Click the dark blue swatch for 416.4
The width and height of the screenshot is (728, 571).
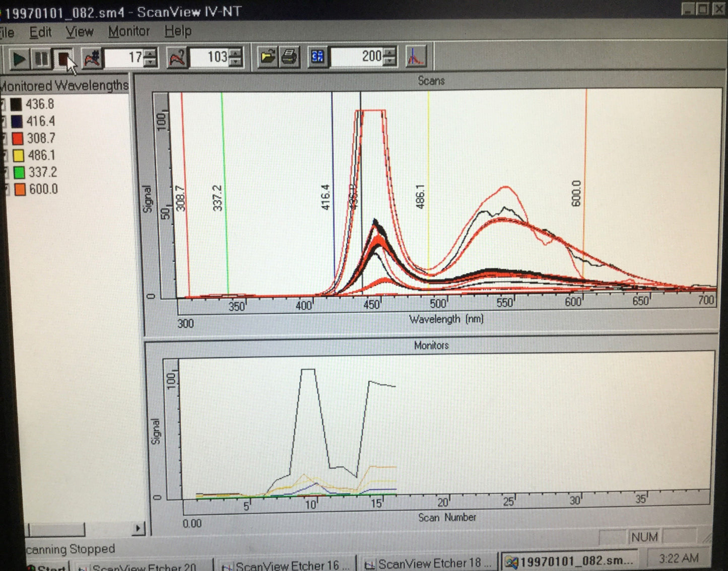(x=17, y=121)
